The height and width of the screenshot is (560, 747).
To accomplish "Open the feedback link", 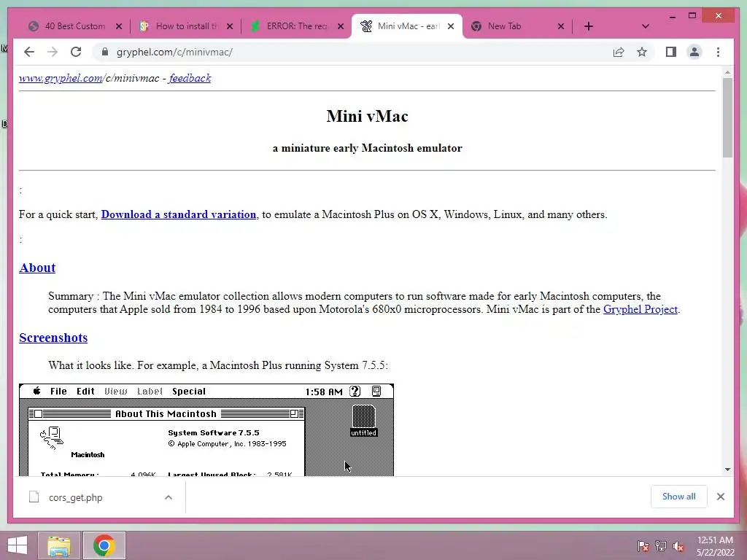I will pyautogui.click(x=190, y=78).
